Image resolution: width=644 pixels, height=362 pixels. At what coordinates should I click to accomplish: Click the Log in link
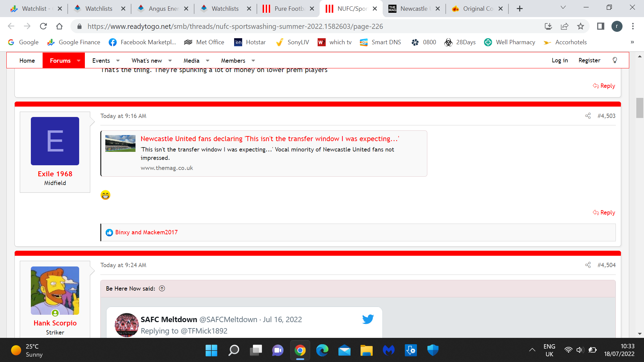pos(560,60)
